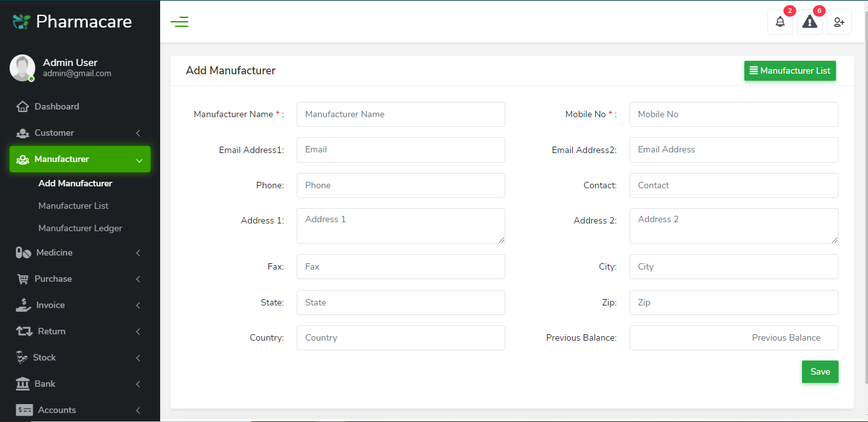This screenshot has height=422, width=868.
Task: Click the Pharmacare plant logo icon
Action: (20, 20)
